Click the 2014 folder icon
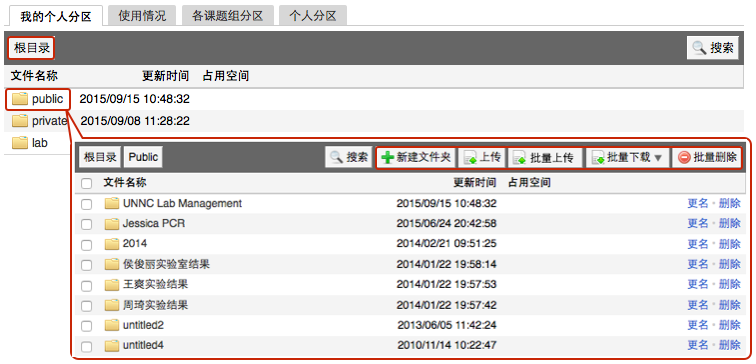This screenshot has width=756, height=364. (x=112, y=244)
